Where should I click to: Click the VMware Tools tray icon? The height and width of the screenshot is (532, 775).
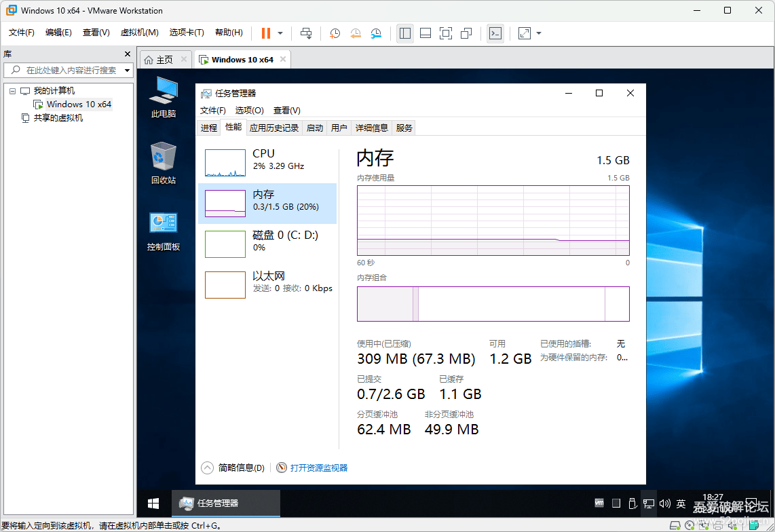(599, 503)
